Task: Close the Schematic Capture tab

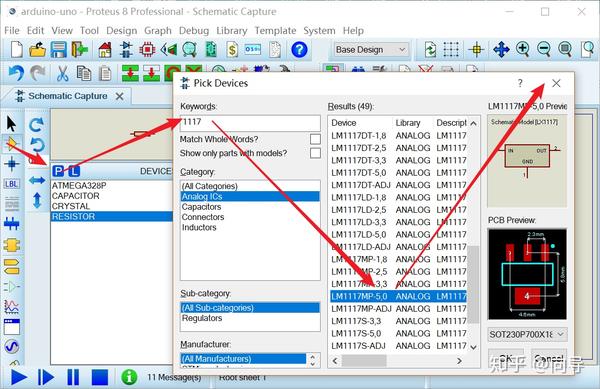Action: [120, 96]
